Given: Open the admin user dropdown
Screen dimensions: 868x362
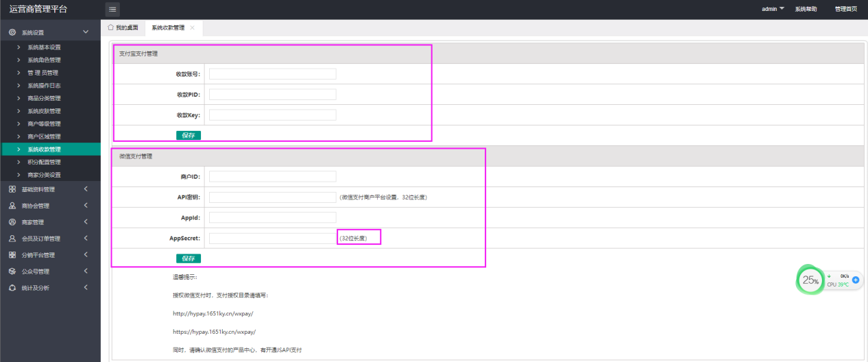Looking at the screenshot, I should 773,9.
